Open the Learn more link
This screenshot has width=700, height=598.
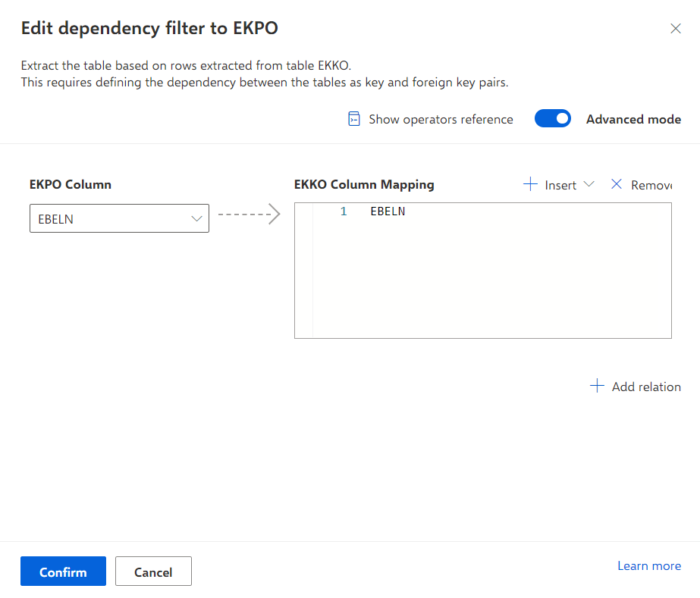[649, 566]
